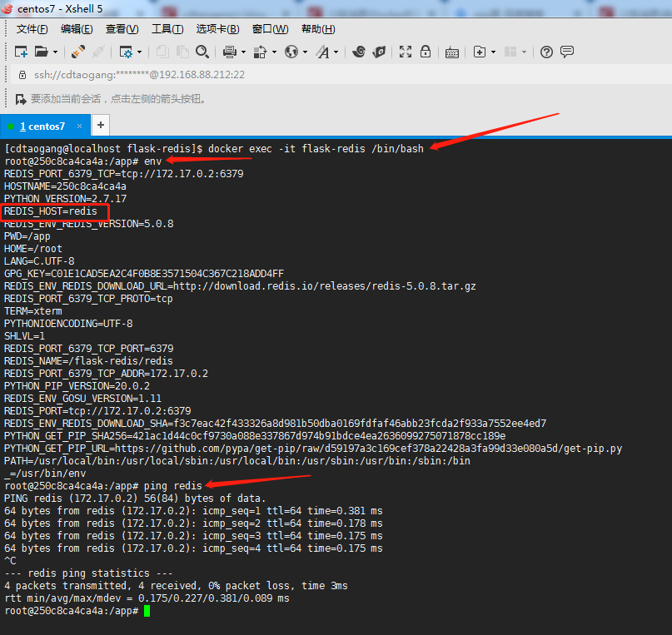
Task: Click the 'HOME=/root' line
Action: click(x=33, y=249)
